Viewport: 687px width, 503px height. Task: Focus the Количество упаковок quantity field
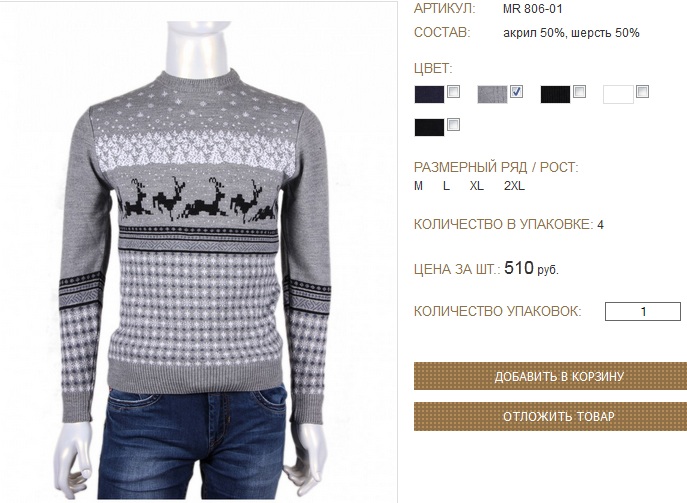(x=643, y=312)
